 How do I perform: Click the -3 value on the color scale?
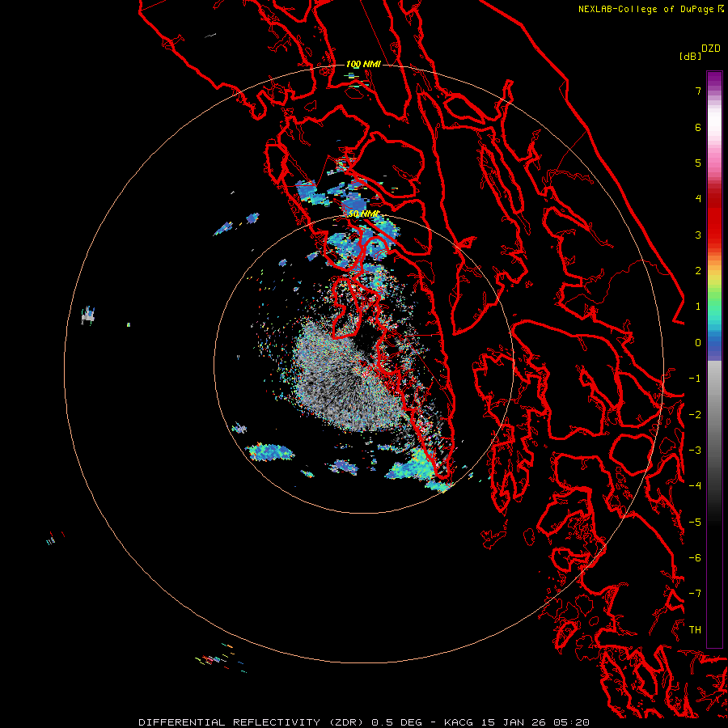(695, 451)
